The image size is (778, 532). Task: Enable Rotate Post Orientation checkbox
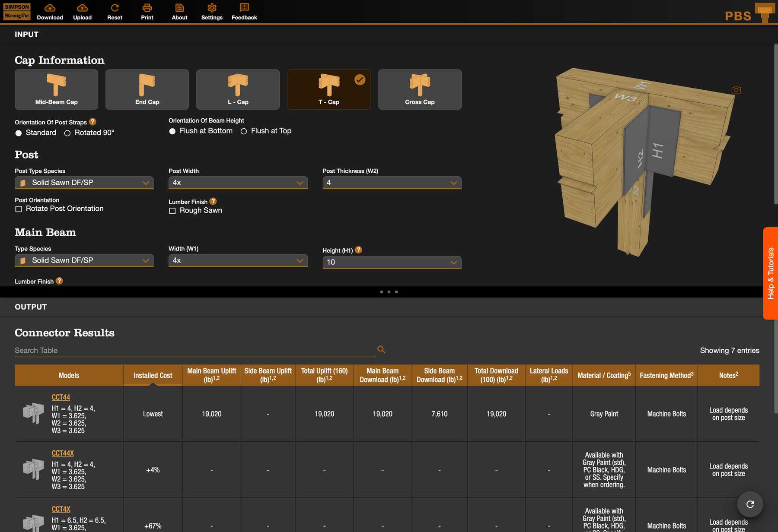coord(19,209)
